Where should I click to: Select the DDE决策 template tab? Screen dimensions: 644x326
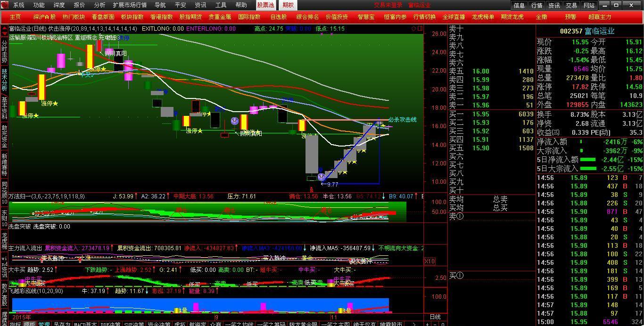pyautogui.click(x=110, y=323)
